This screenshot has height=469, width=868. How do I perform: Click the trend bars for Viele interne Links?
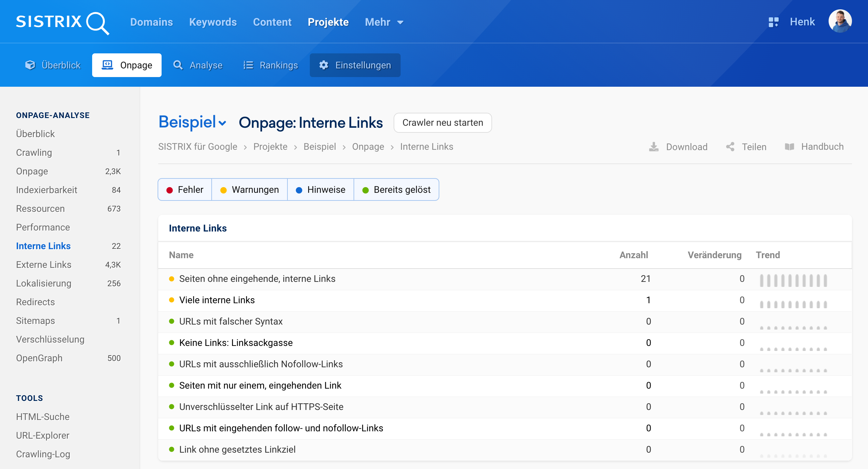(x=793, y=304)
